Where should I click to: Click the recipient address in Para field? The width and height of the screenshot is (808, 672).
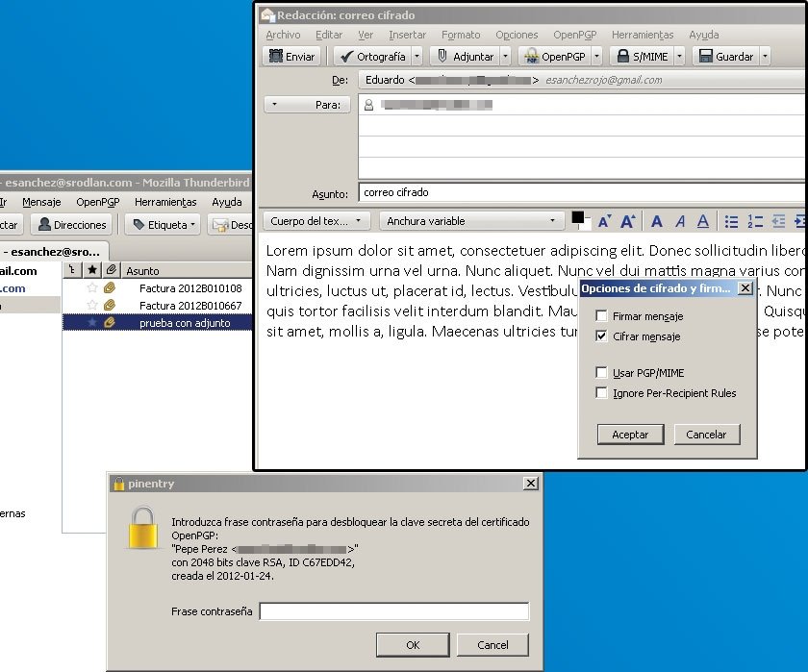click(x=437, y=105)
